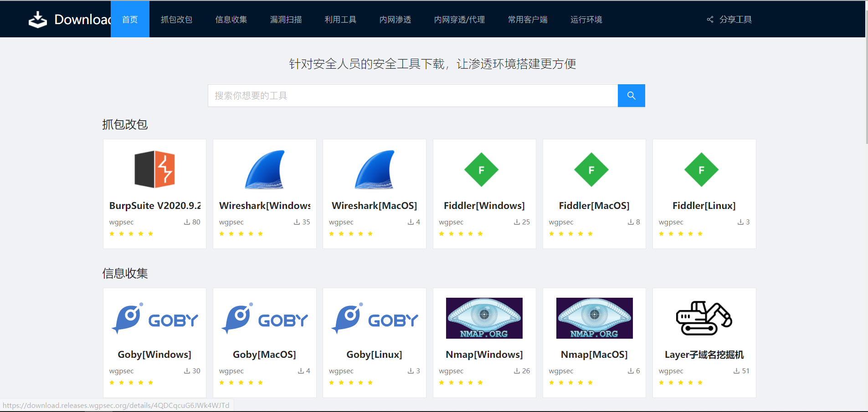
Task: Click the star rating on BurpSuite card
Action: [x=131, y=234]
